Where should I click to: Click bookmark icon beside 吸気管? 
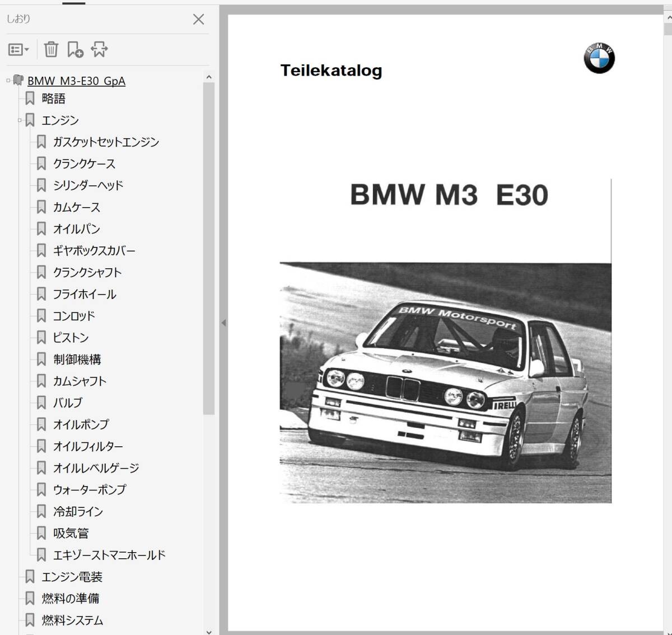click(x=41, y=533)
